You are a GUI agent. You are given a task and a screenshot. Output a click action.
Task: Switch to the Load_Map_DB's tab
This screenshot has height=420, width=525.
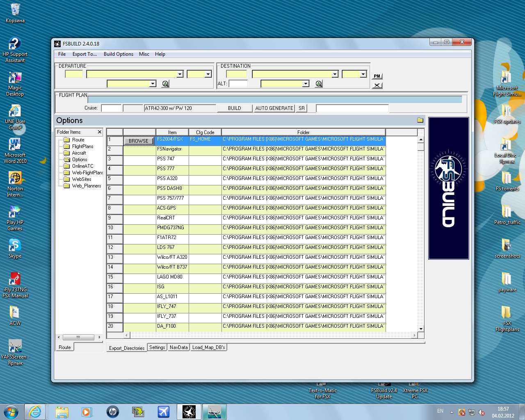pos(208,347)
